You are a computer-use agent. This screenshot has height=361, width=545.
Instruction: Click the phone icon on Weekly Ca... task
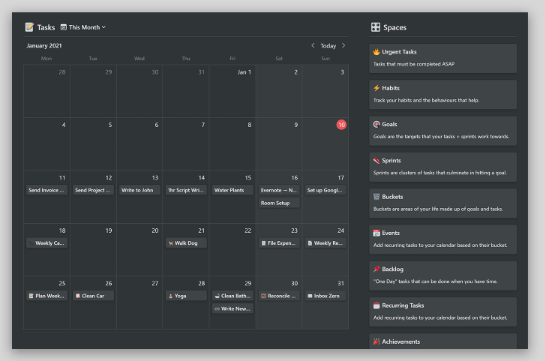pyautogui.click(x=31, y=243)
